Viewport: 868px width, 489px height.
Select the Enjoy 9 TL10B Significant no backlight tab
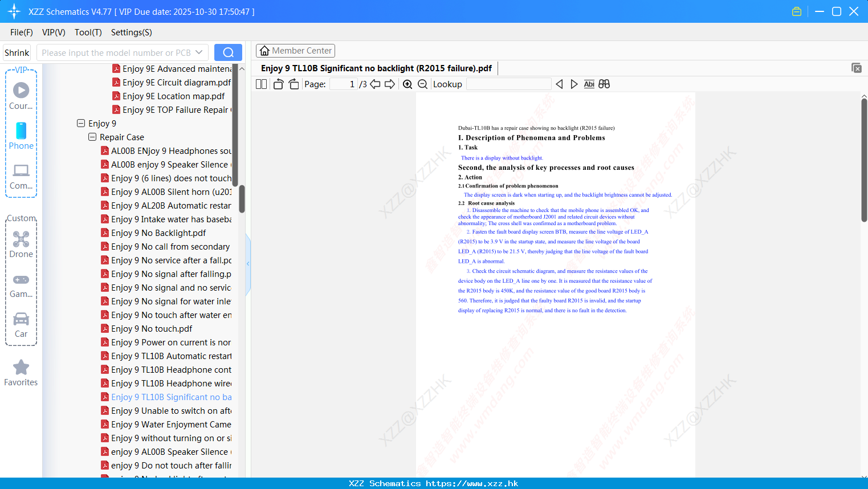(376, 68)
